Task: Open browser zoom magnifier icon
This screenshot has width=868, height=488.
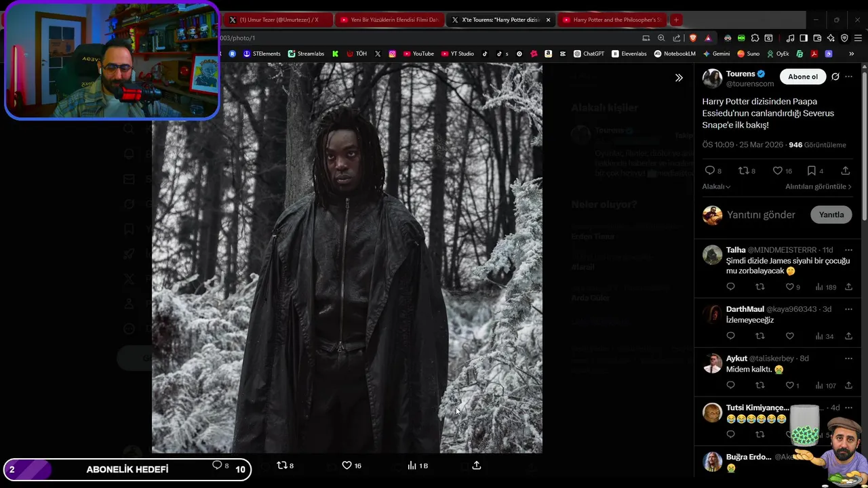Action: point(661,38)
